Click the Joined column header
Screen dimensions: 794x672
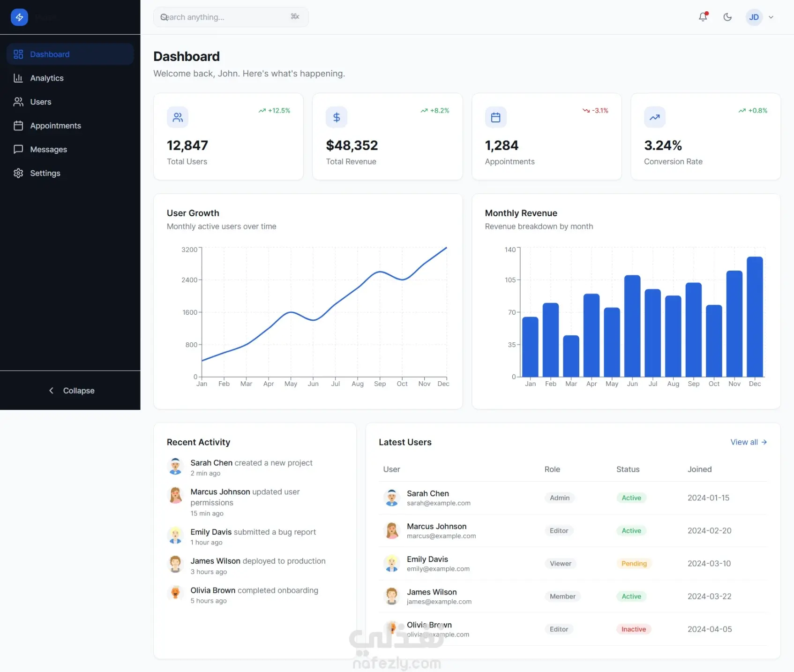[699, 469]
